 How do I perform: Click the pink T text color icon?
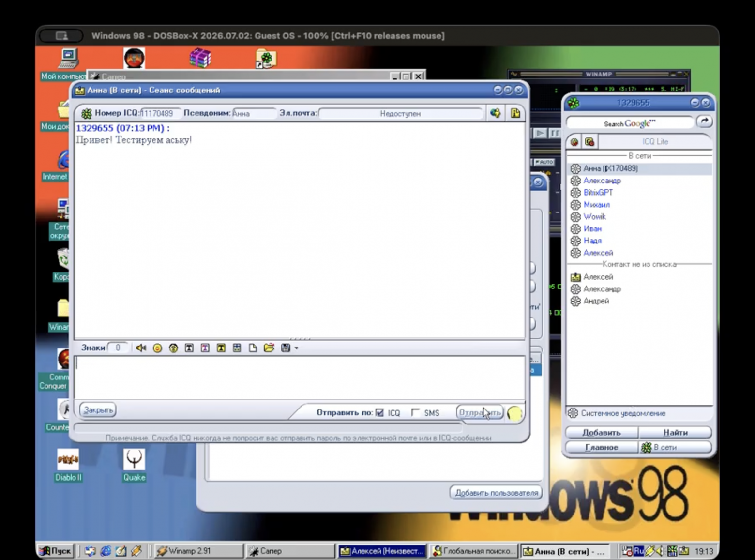tap(205, 348)
